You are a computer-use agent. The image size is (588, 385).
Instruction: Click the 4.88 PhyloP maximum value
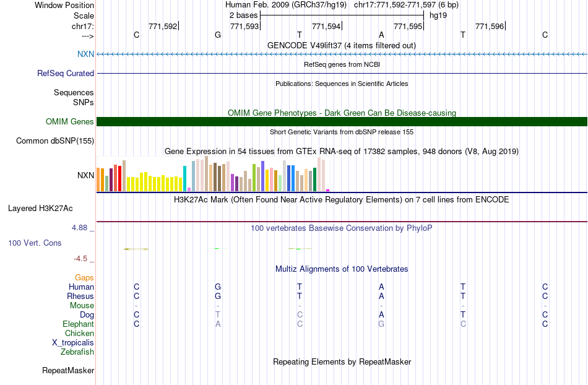[79, 228]
